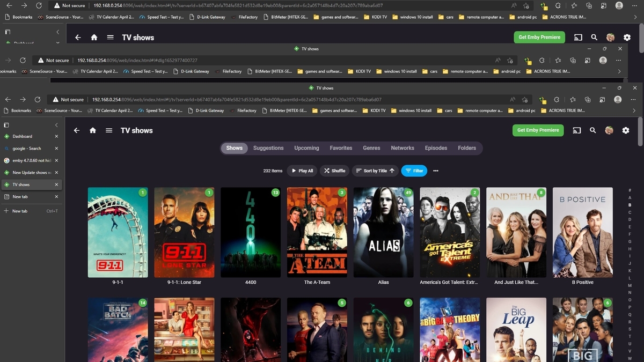Open Collections icon in front window toolbar
The width and height of the screenshot is (644, 362).
[588, 99]
